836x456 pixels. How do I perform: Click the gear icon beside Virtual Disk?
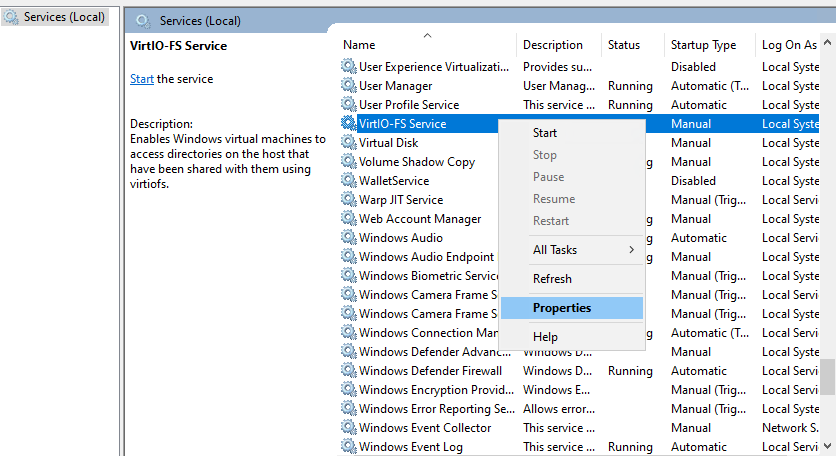tap(348, 143)
